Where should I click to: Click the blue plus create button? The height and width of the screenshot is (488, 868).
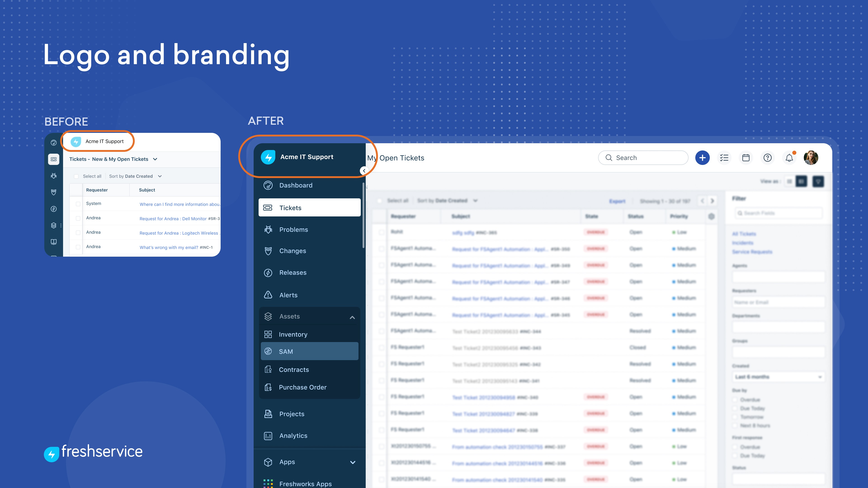point(702,158)
